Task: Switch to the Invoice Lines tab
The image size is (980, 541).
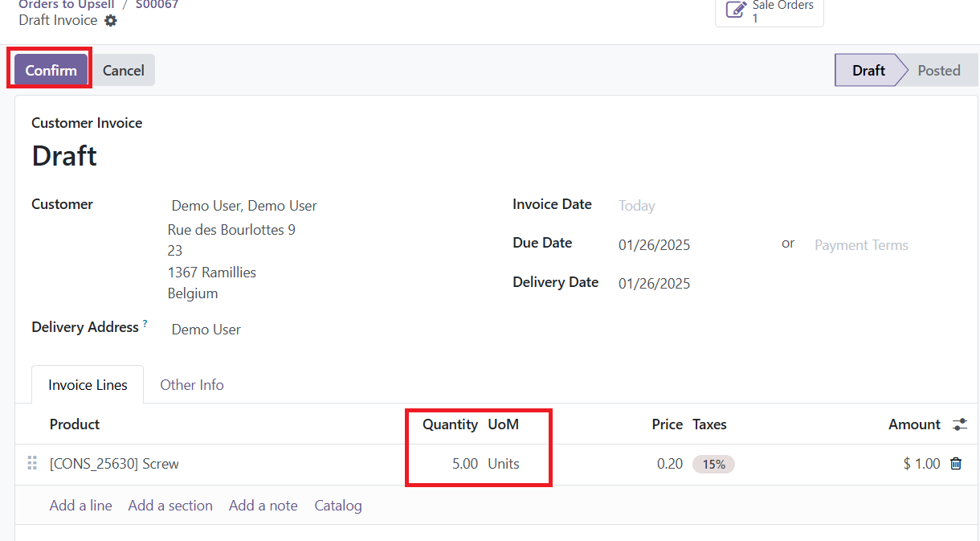Action: 88,385
